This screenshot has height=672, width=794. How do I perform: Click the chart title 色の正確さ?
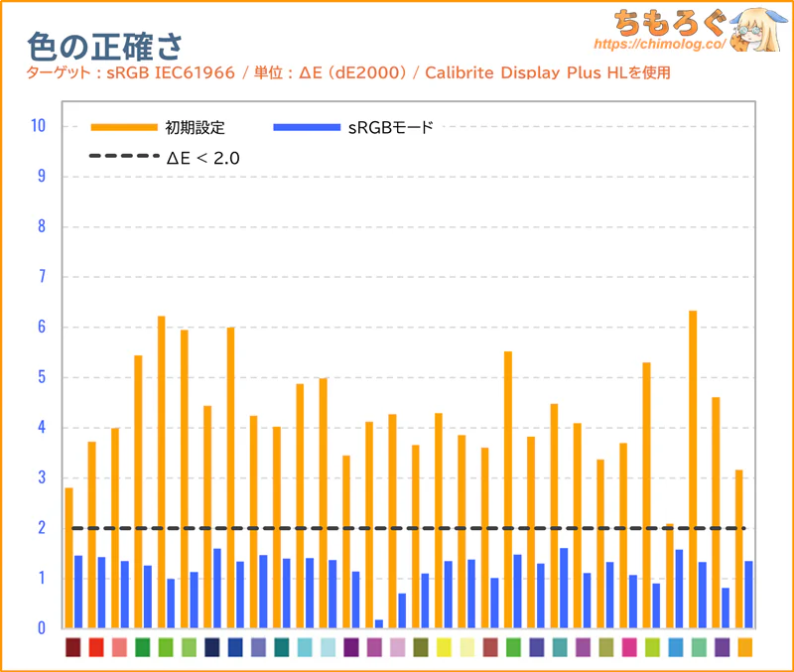point(104,45)
